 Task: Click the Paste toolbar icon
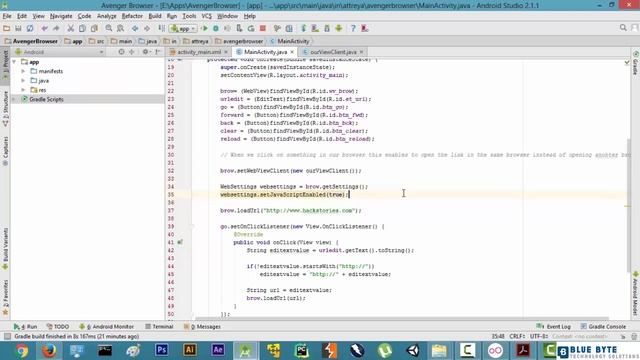point(94,28)
